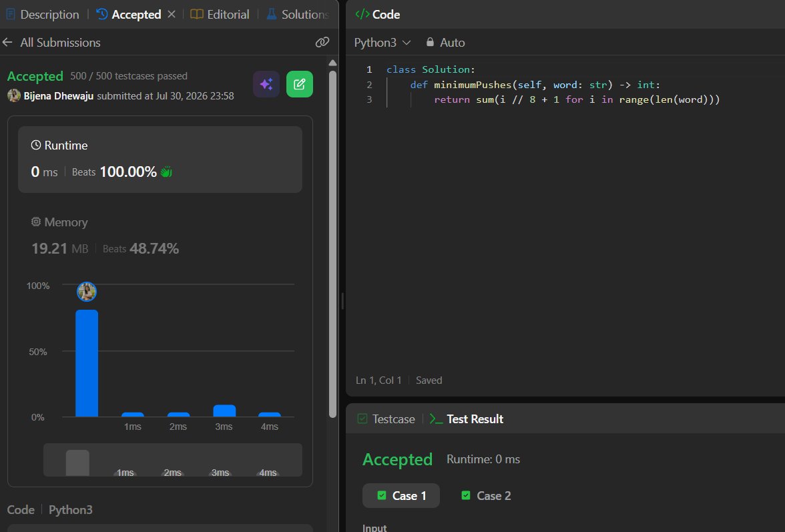Click the history icon on the Accepted tab

[101, 14]
